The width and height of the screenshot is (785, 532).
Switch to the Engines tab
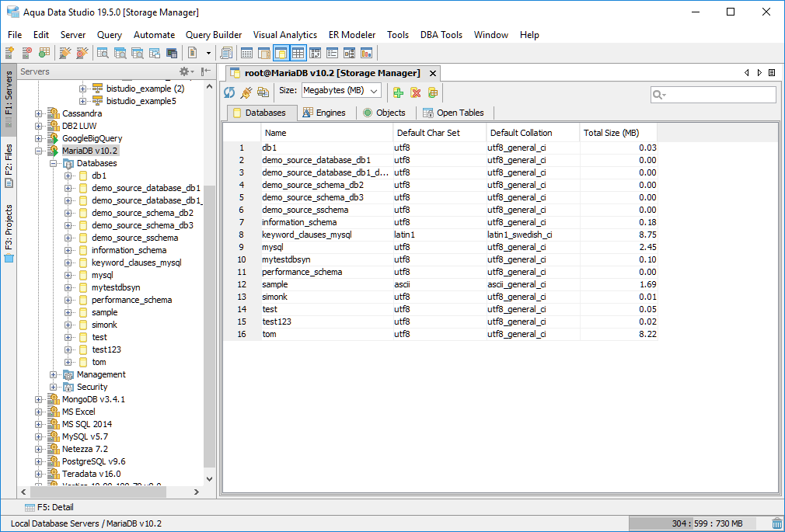pyautogui.click(x=323, y=113)
